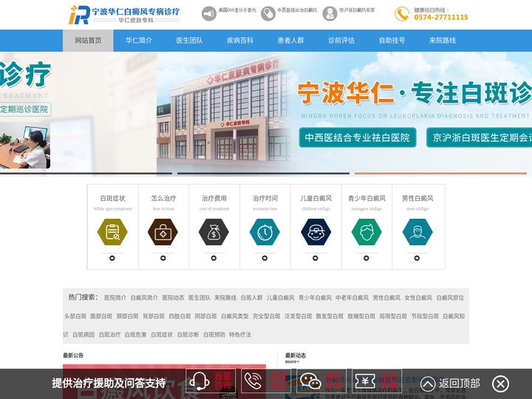The image size is (532, 399).
Task: Click the doctor icon beside 京沪浙白癜风专家
Action: point(330,14)
